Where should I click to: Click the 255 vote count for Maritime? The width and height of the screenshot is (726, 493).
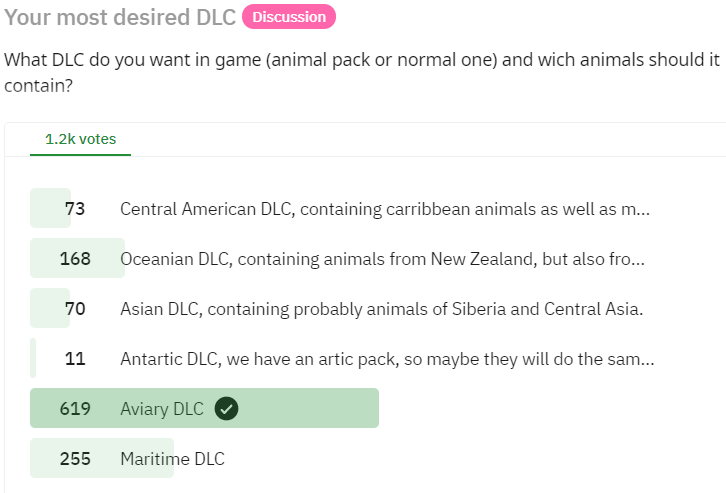click(75, 459)
